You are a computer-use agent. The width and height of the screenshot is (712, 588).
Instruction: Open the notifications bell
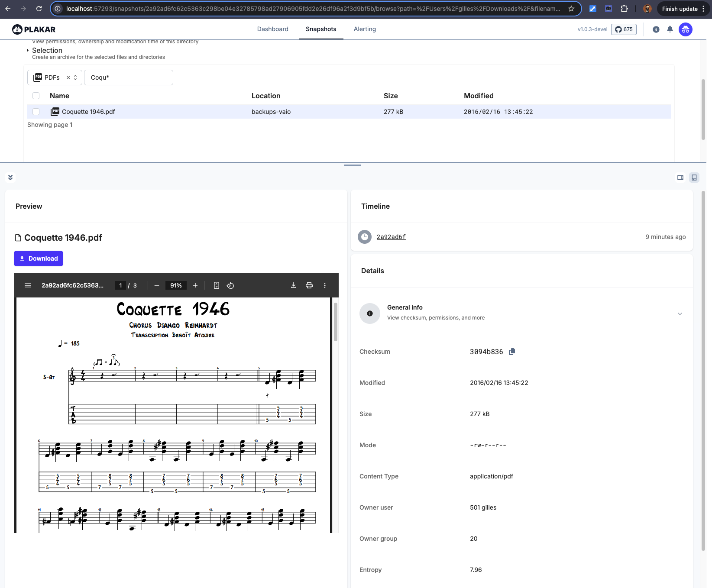click(x=670, y=29)
